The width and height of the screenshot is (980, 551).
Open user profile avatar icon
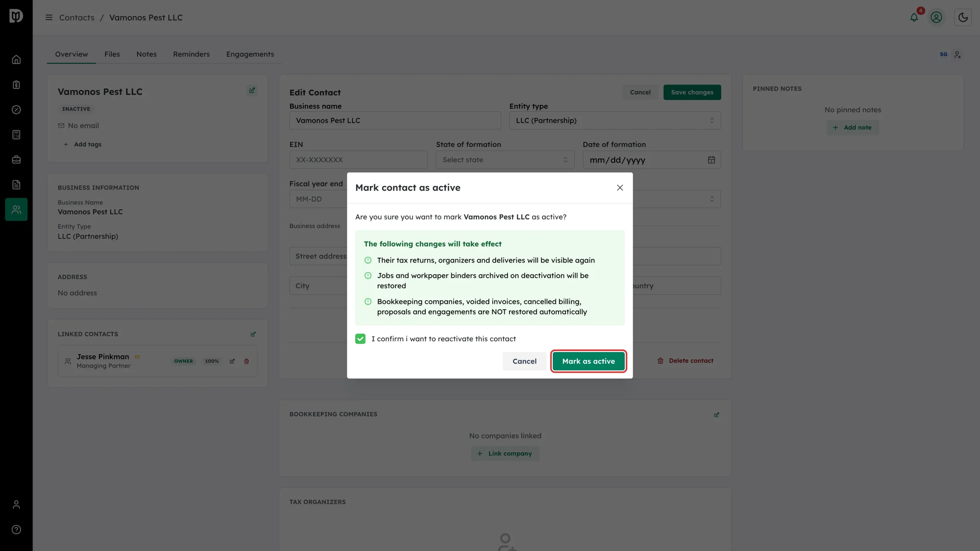tap(936, 17)
